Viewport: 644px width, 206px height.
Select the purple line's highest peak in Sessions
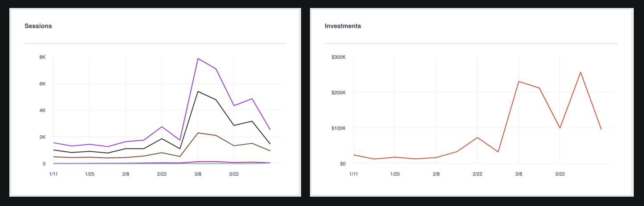tap(198, 58)
